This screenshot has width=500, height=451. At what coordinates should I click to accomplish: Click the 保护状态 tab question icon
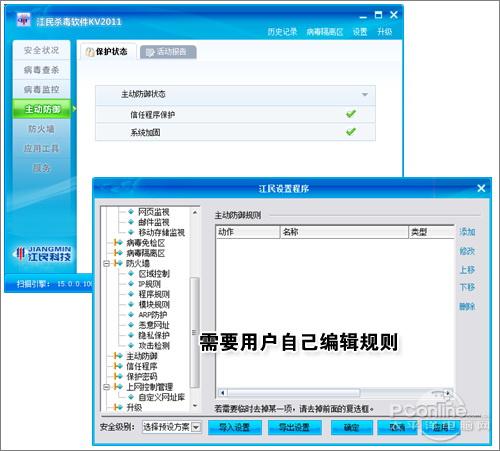click(90, 52)
